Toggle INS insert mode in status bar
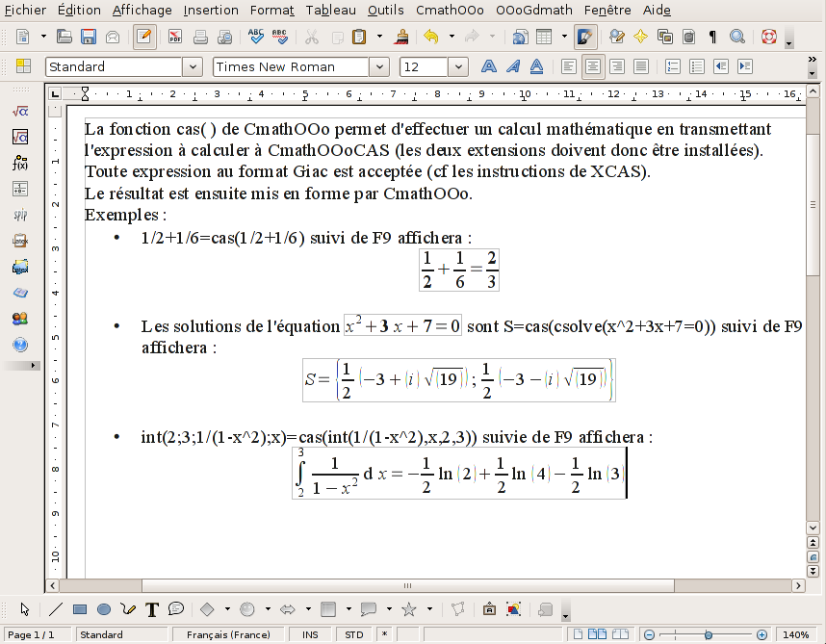Image resolution: width=826 pixels, height=644 pixels. [310, 635]
